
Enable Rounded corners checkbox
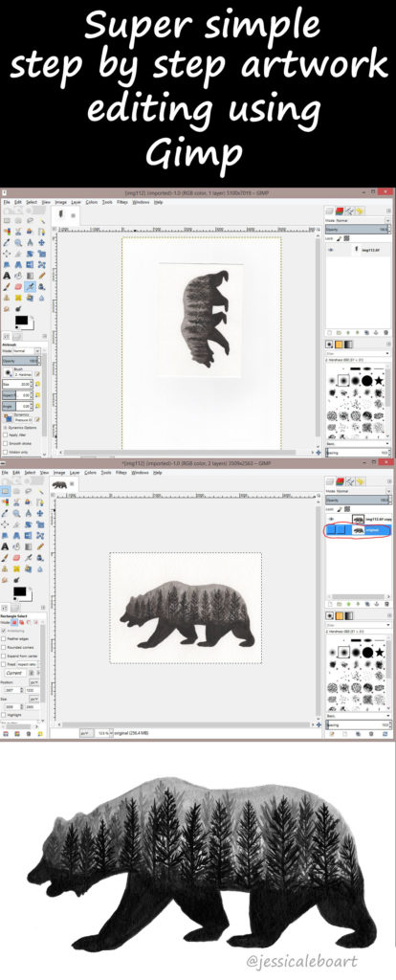tap(3, 648)
